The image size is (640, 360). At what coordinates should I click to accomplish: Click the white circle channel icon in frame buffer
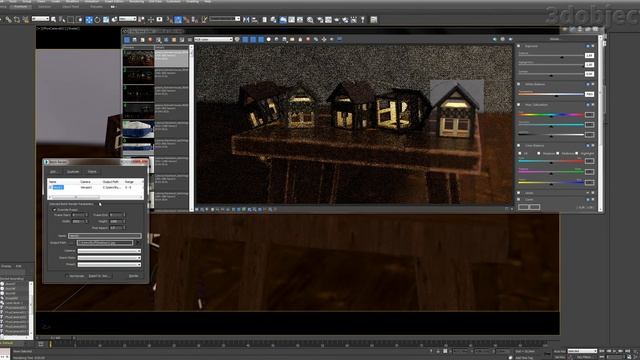coord(269,39)
